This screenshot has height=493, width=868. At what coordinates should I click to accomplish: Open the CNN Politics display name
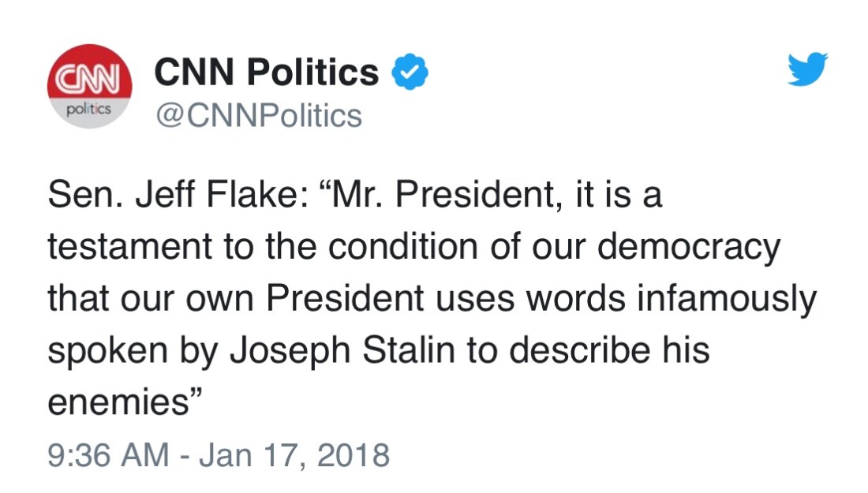267,73
